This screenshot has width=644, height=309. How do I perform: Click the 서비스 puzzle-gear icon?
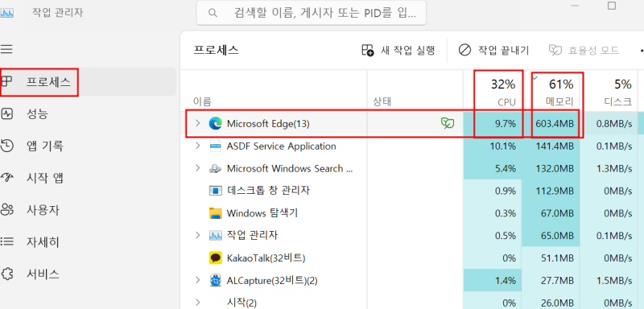point(7,274)
